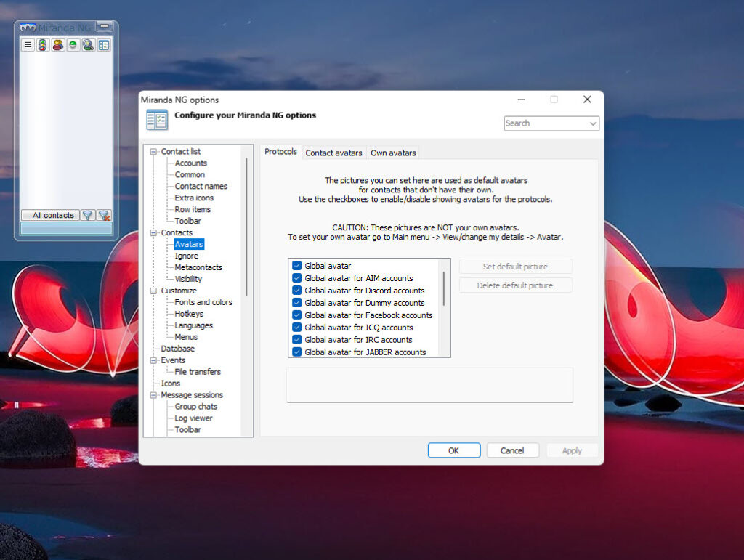Collapse the Customize tree node

coord(153,291)
